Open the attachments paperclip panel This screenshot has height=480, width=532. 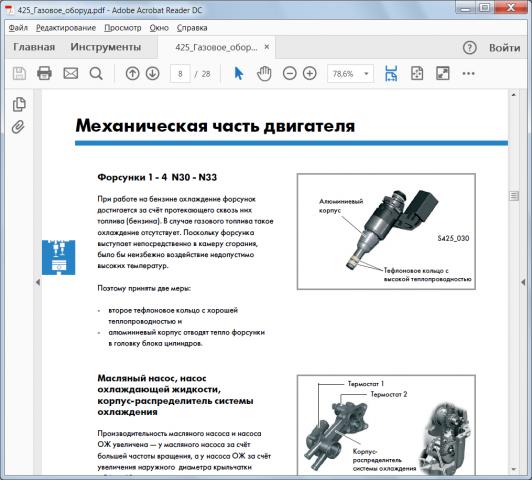(x=18, y=127)
